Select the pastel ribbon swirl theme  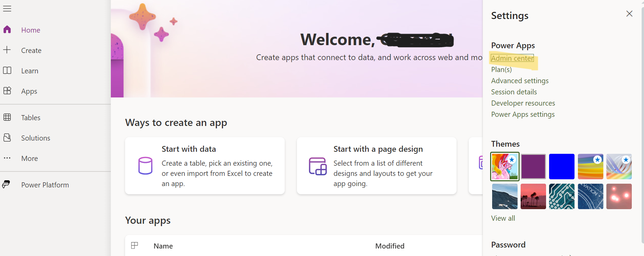(619, 166)
